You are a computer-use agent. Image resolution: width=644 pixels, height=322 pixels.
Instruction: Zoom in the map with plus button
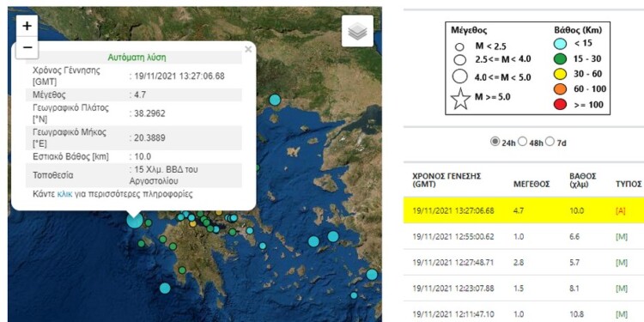[27, 26]
